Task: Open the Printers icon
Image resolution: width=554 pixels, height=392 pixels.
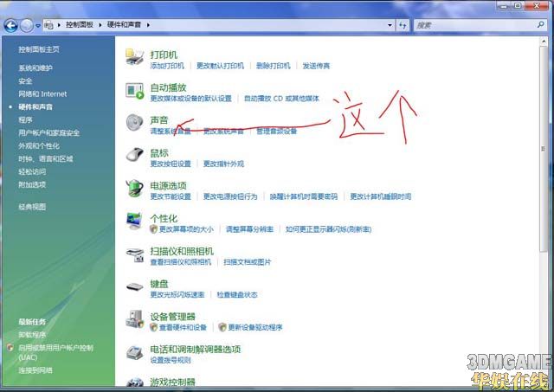Action: [x=135, y=57]
